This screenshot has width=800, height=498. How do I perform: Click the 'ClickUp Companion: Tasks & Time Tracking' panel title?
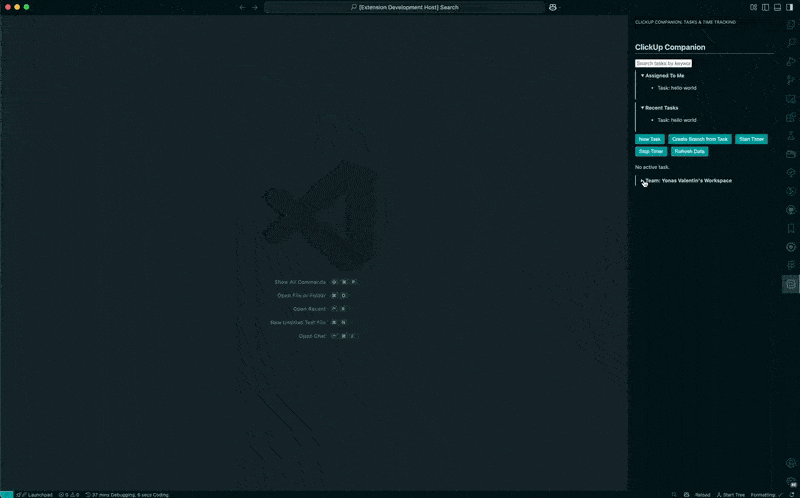pyautogui.click(x=685, y=22)
